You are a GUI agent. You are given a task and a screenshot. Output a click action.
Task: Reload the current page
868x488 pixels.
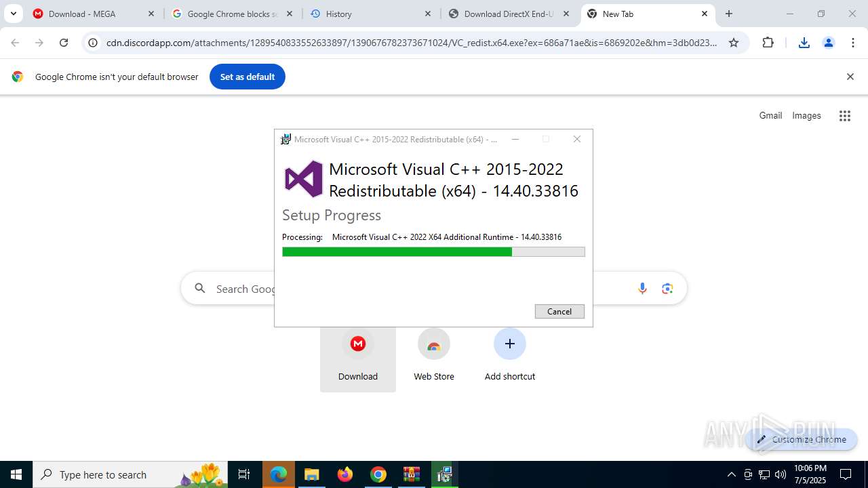click(x=64, y=43)
